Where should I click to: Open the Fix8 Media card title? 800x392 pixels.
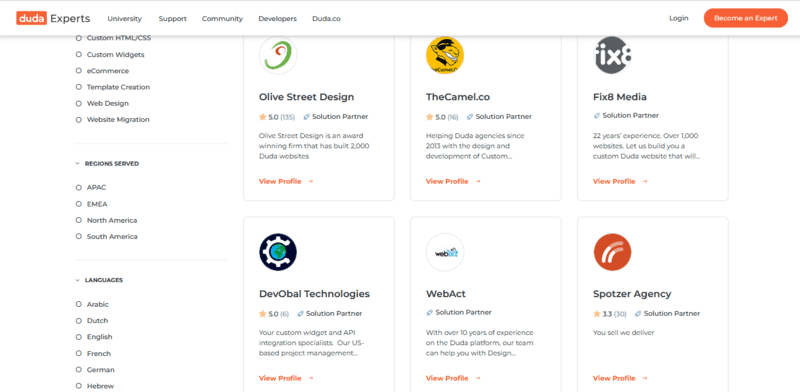click(620, 97)
